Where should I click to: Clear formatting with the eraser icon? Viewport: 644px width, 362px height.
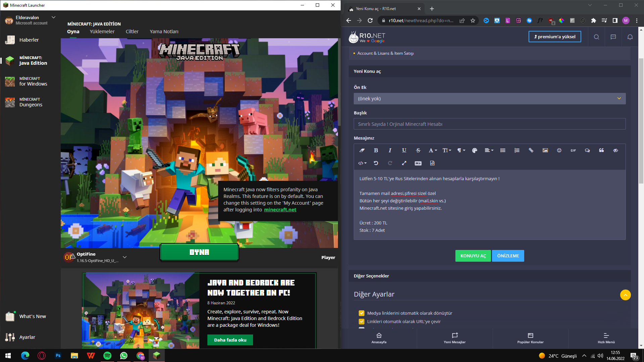362,150
